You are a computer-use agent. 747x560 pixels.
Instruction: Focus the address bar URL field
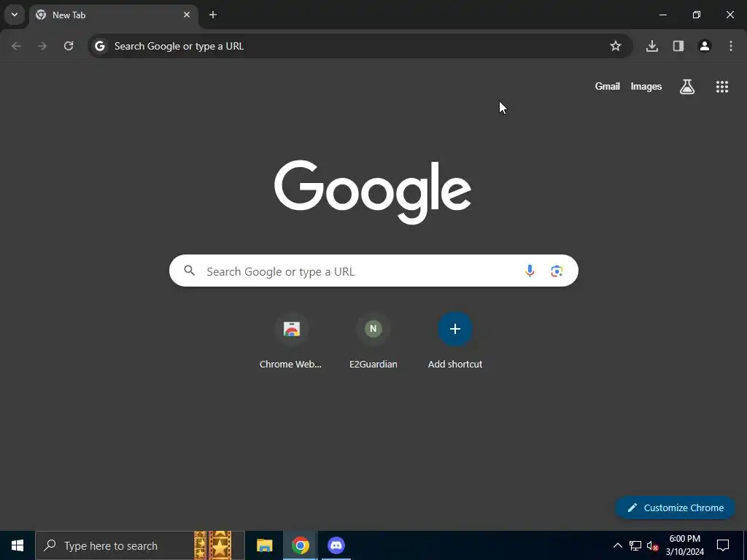click(x=360, y=46)
